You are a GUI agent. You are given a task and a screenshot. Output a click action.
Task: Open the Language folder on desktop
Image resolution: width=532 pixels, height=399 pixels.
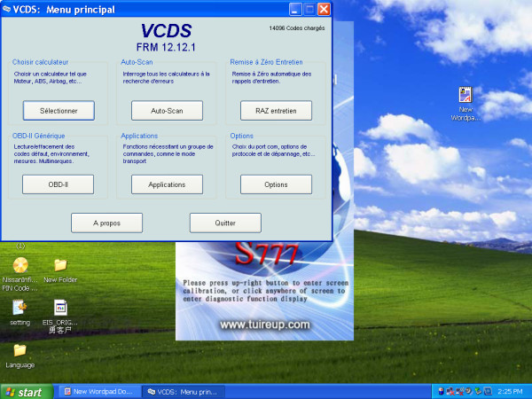20,350
